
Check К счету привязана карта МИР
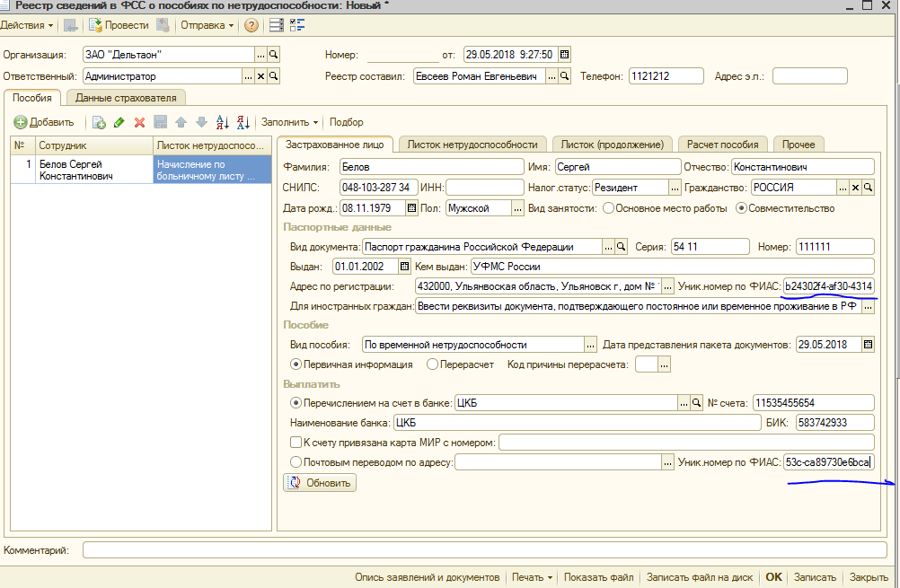pos(296,443)
